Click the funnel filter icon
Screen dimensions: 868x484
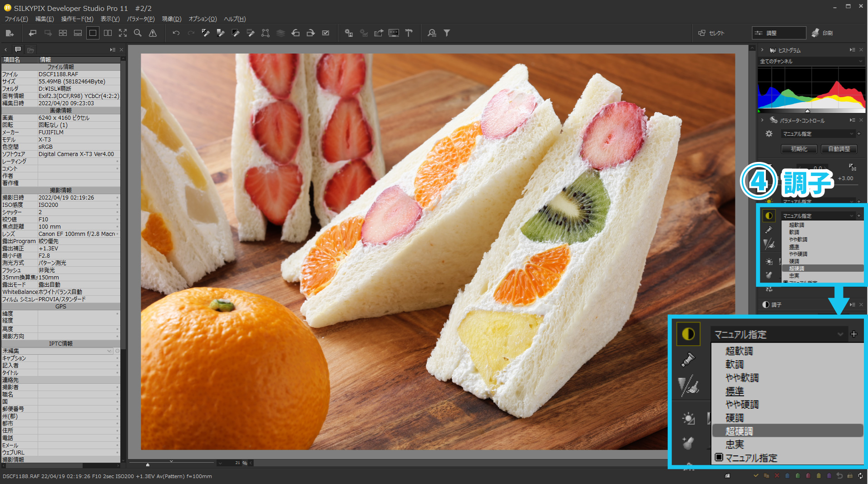(x=447, y=33)
